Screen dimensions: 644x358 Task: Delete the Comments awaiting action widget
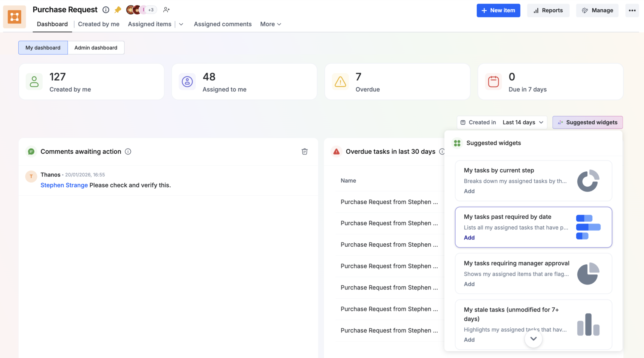(304, 151)
